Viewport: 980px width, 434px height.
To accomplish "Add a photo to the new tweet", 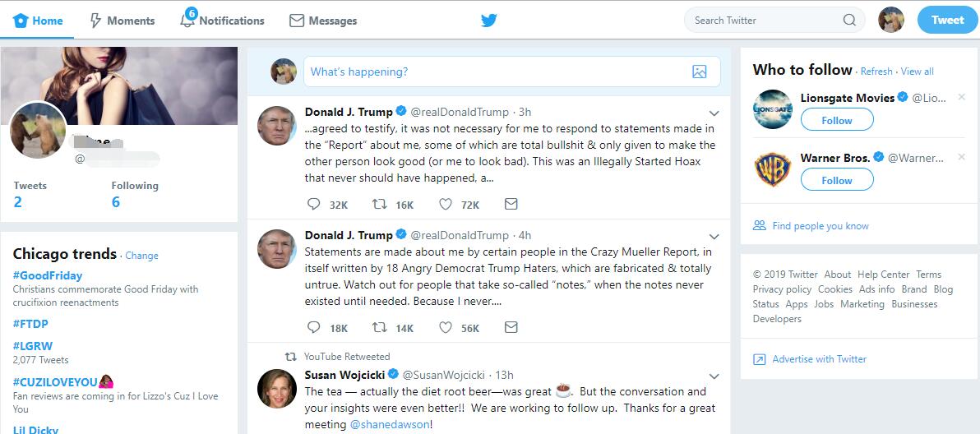I will point(699,72).
